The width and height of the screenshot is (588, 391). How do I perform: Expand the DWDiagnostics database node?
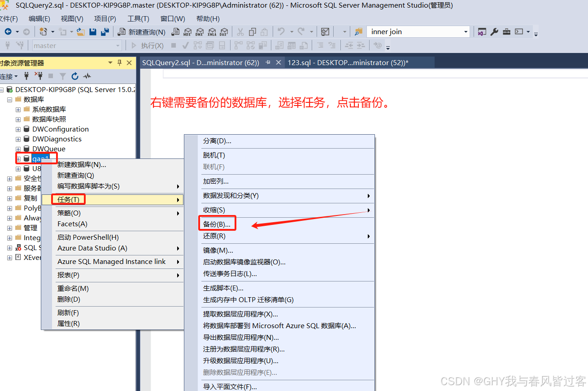(18, 139)
